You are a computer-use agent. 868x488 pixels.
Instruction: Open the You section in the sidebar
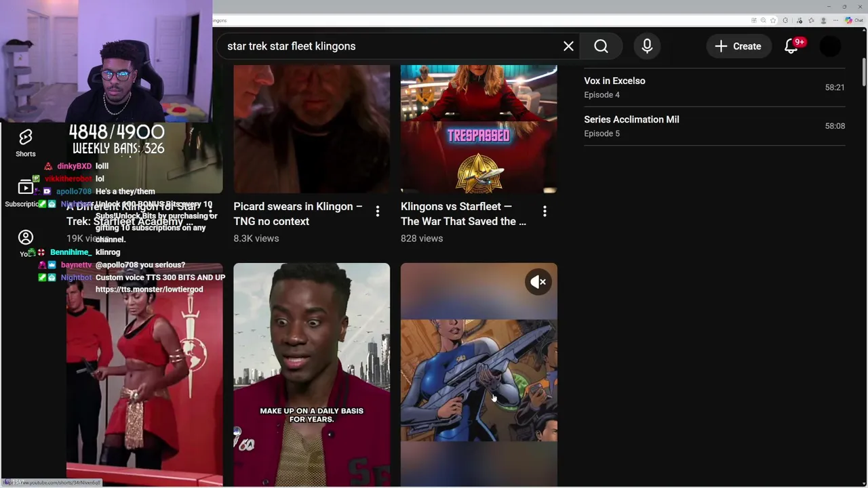26,243
